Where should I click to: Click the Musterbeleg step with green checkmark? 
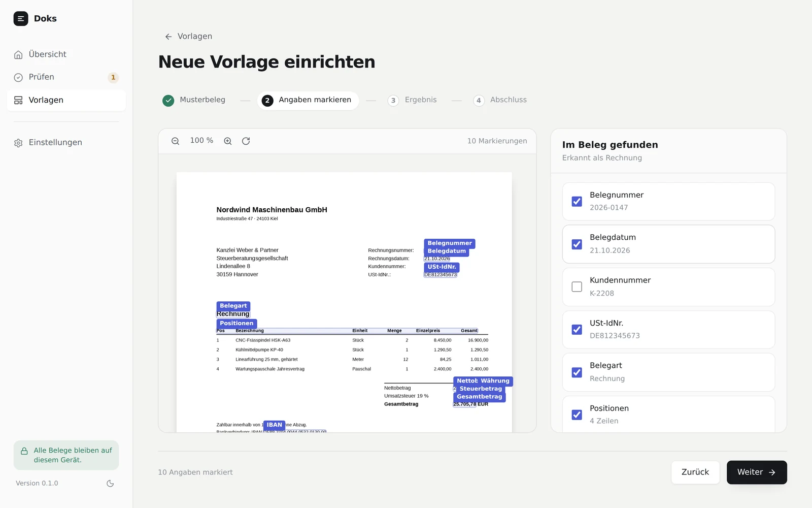click(194, 100)
